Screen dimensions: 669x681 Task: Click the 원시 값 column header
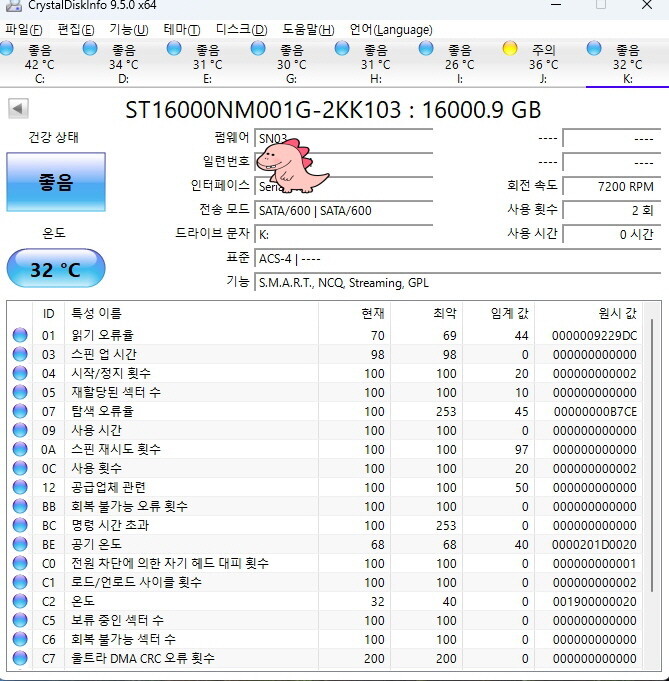589,314
